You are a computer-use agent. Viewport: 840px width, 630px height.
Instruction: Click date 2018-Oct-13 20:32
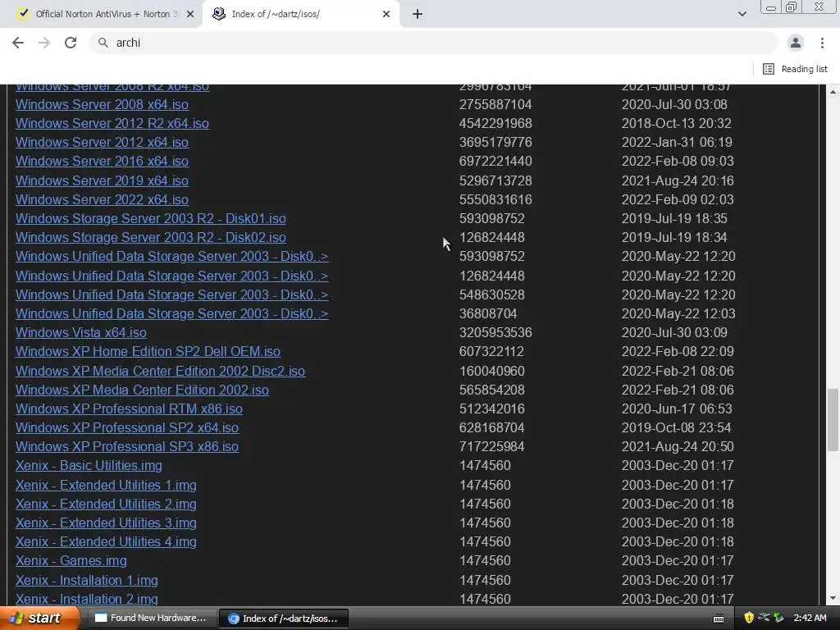tap(676, 123)
